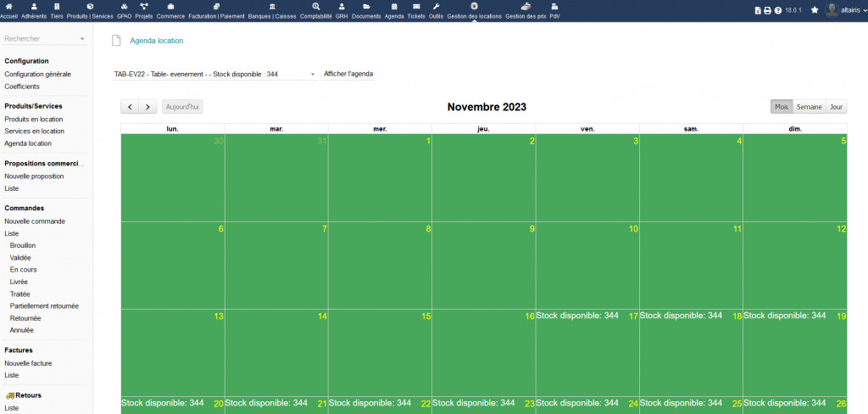
Task: Open the Comptabilité module icon
Action: 315,7
